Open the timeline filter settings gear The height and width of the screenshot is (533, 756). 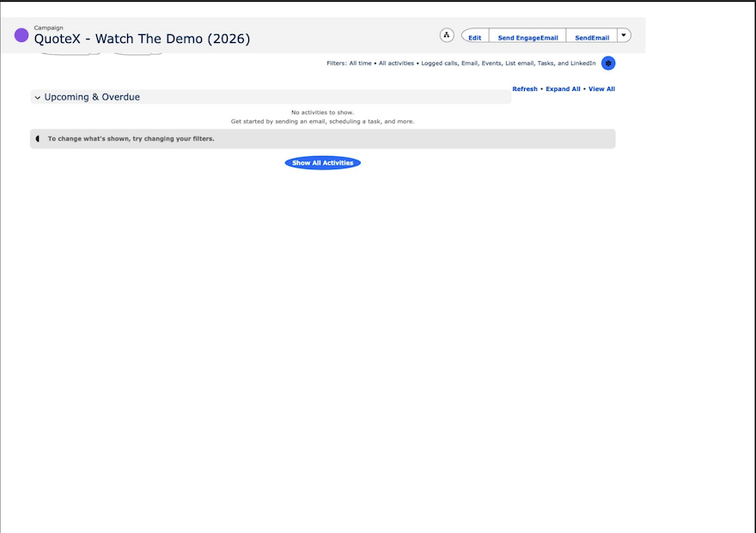(608, 63)
